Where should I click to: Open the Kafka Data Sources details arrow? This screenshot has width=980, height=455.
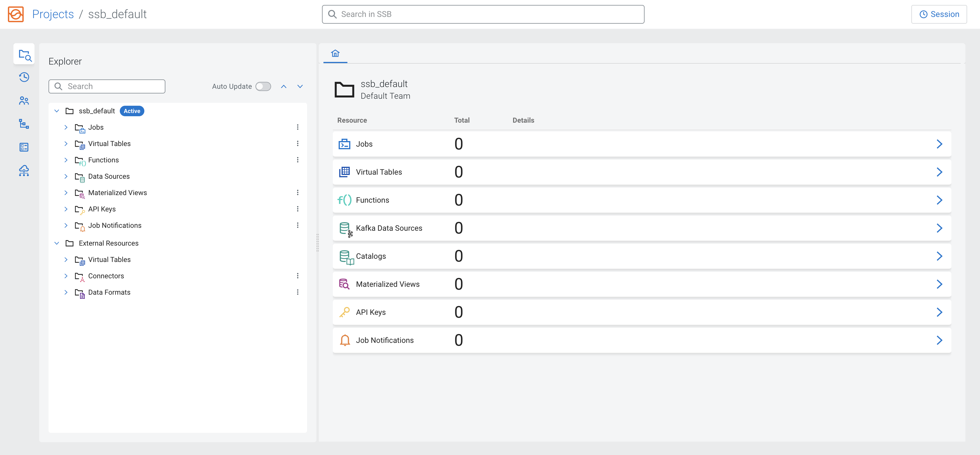tap(939, 228)
